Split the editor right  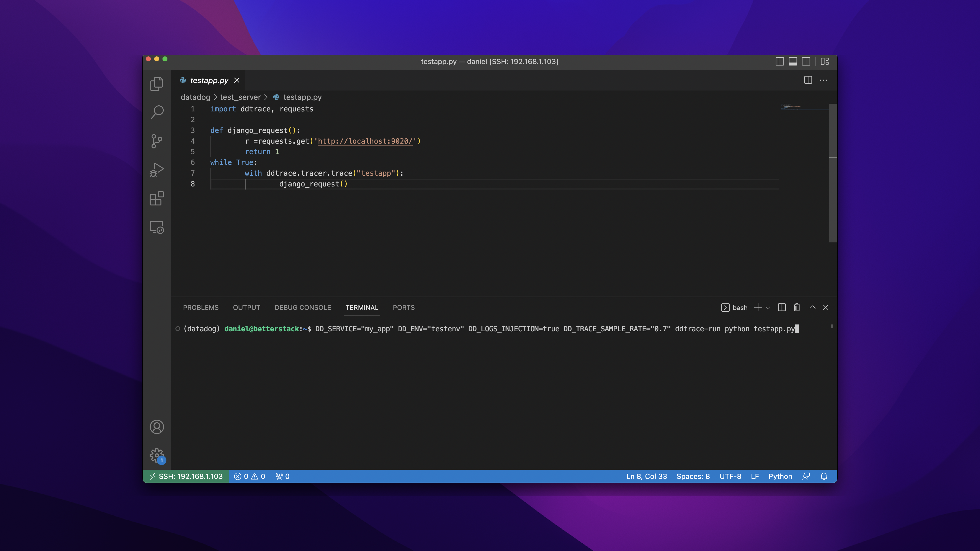click(x=808, y=80)
